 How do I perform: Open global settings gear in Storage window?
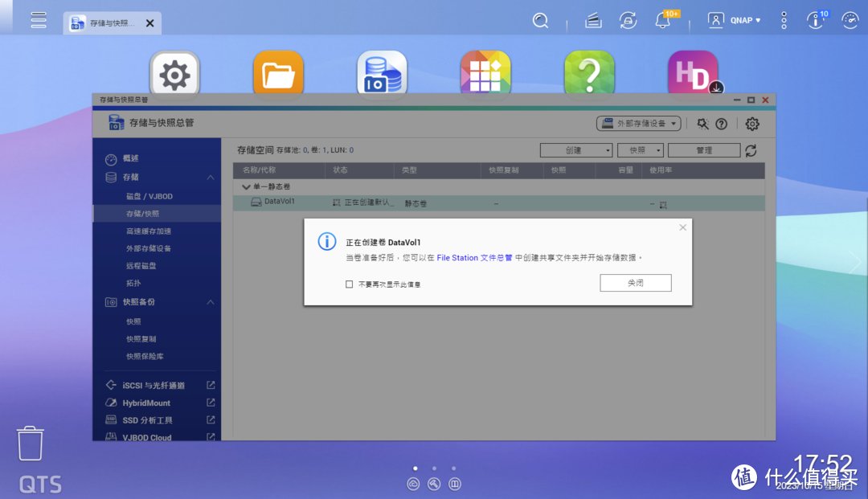click(x=751, y=124)
